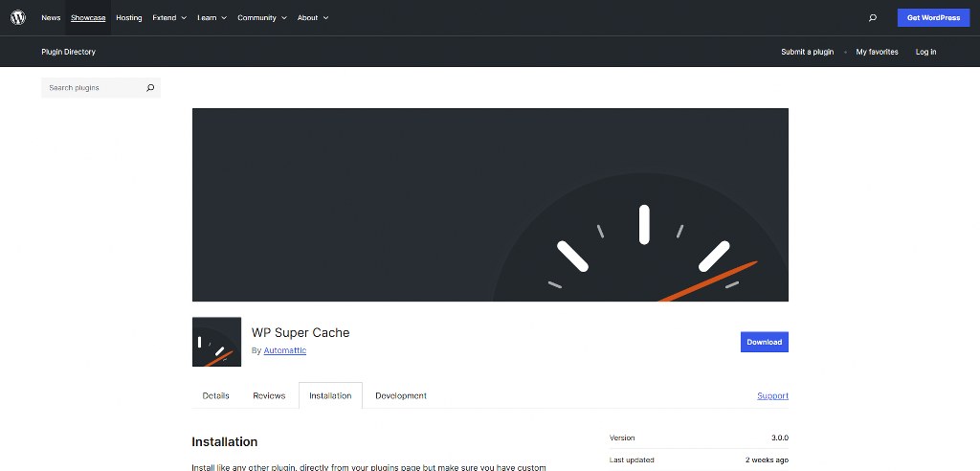The image size is (980, 471).
Task: Click the WP Super Cache plugin icon
Action: 217,342
